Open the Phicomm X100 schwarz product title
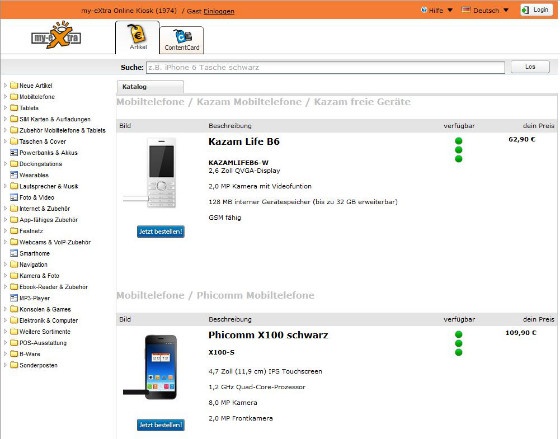The height and width of the screenshot is (439, 560). point(268,335)
